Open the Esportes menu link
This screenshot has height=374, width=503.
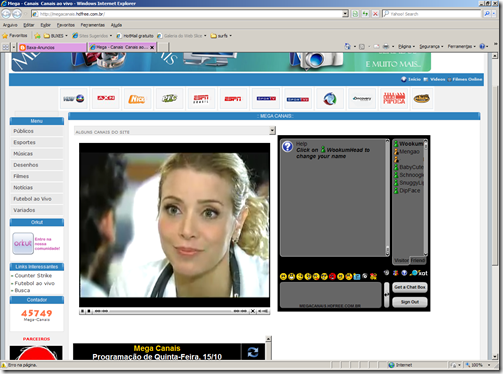click(x=37, y=142)
